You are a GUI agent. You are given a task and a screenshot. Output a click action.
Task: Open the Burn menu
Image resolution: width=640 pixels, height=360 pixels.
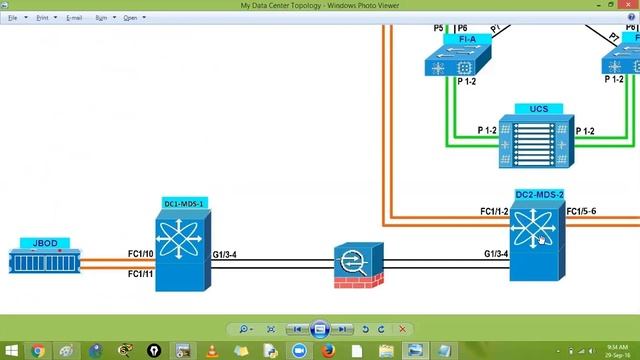(x=101, y=18)
